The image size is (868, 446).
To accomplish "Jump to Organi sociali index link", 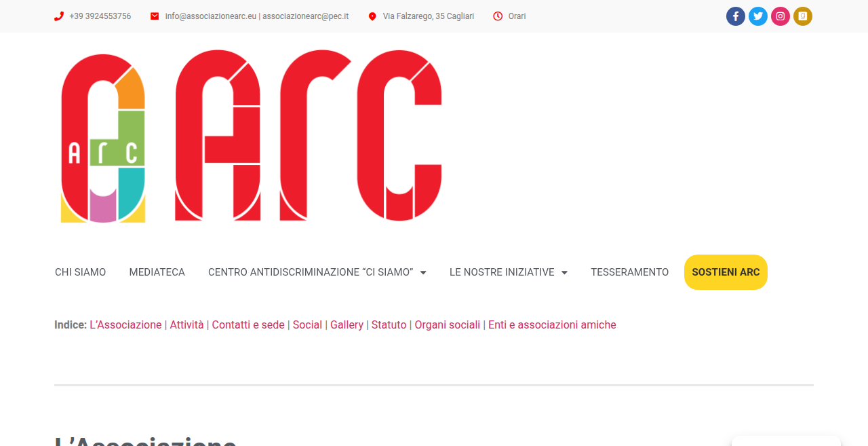I will pos(448,325).
